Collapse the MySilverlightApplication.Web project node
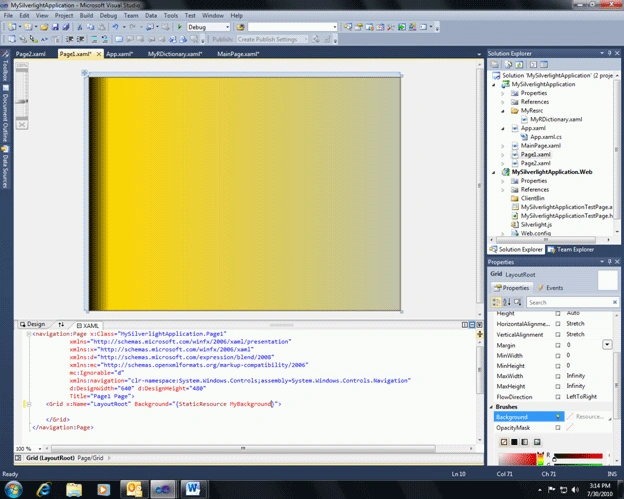This screenshot has height=499, width=624. [x=494, y=172]
